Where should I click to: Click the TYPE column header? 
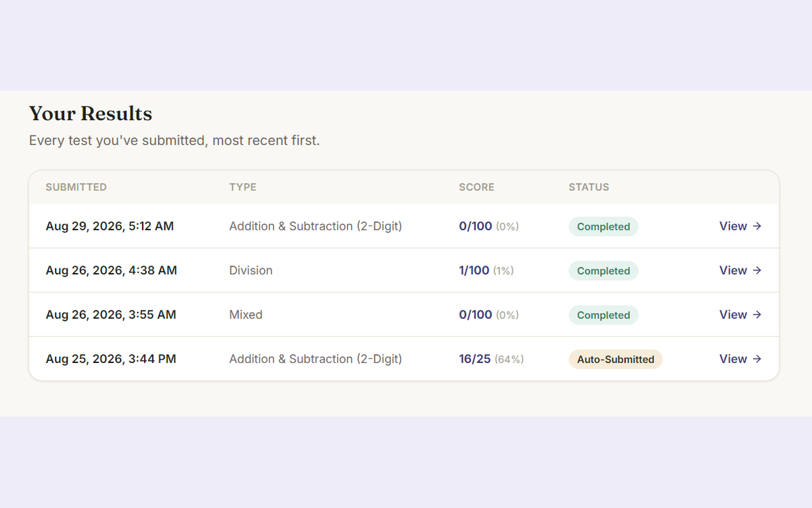pos(243,187)
